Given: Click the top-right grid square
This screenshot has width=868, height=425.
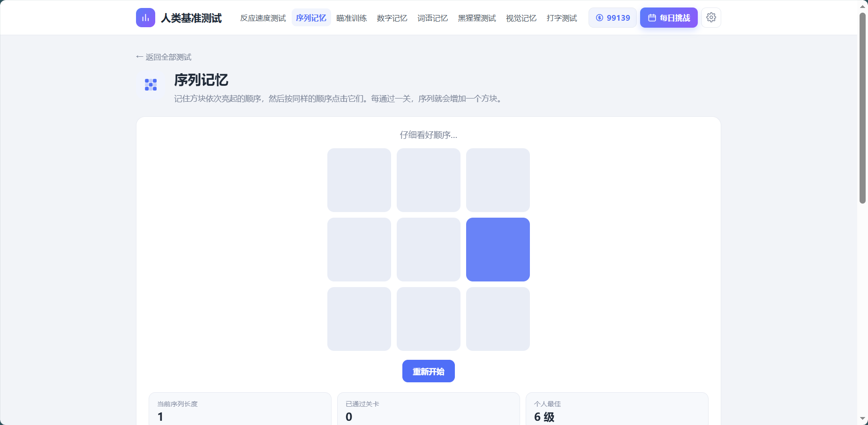Looking at the screenshot, I should coord(498,180).
